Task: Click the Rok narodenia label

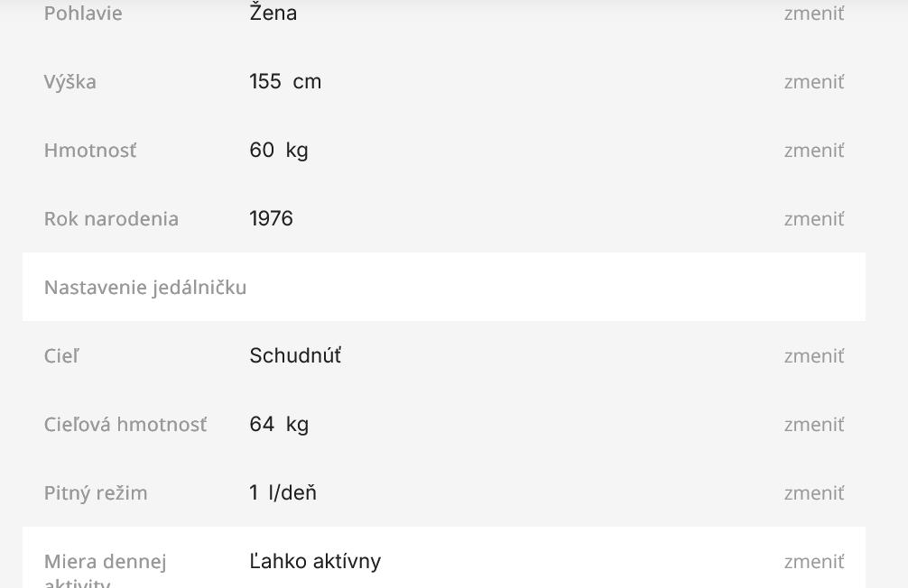Action: pyautogui.click(x=111, y=219)
